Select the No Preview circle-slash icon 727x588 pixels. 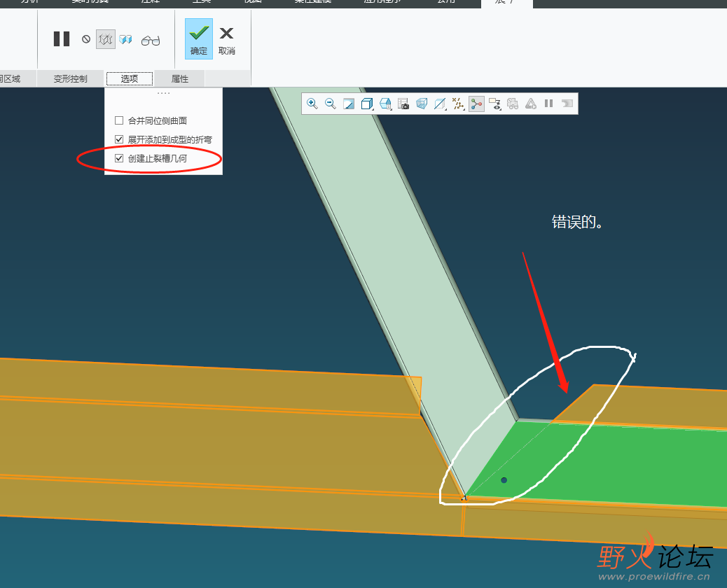(86, 39)
